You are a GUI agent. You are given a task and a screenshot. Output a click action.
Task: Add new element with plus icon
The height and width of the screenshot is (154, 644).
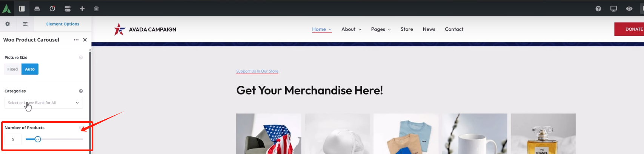tap(82, 8)
